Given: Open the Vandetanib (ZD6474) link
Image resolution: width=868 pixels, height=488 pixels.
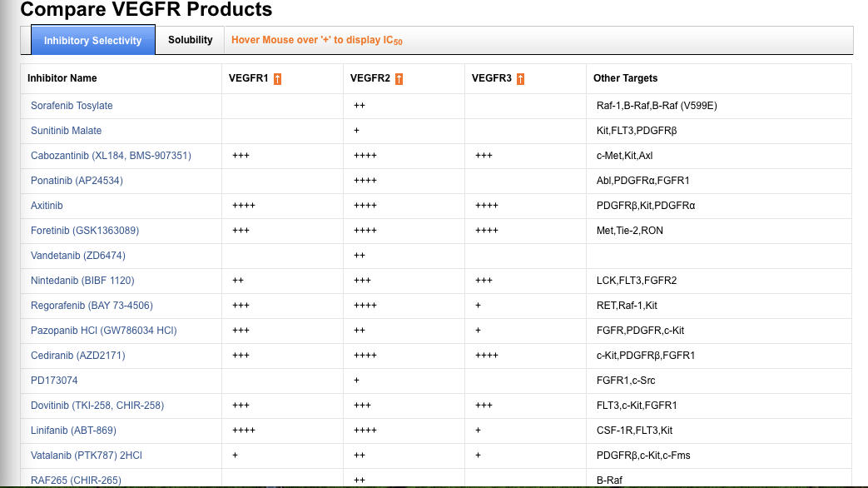Looking at the screenshot, I should [x=78, y=256].
